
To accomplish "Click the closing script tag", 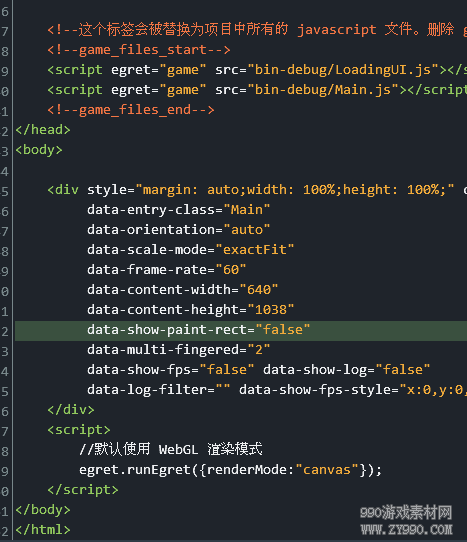I will pos(83,490).
